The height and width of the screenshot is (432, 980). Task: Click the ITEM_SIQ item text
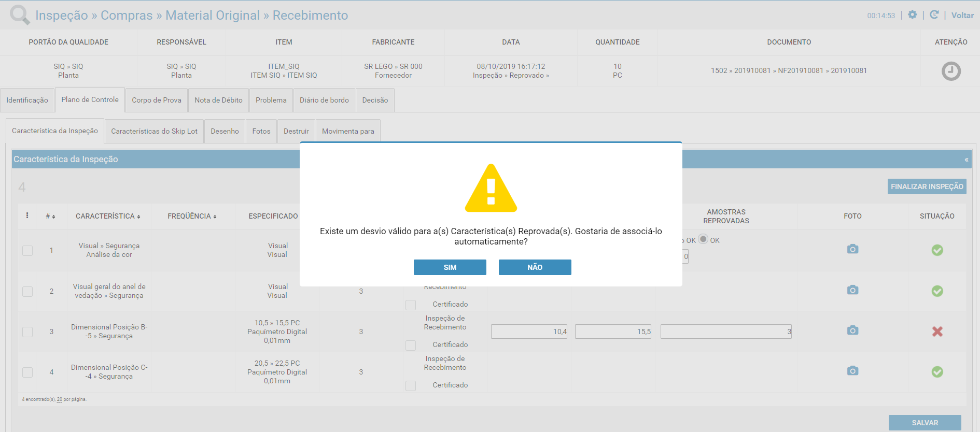click(284, 66)
